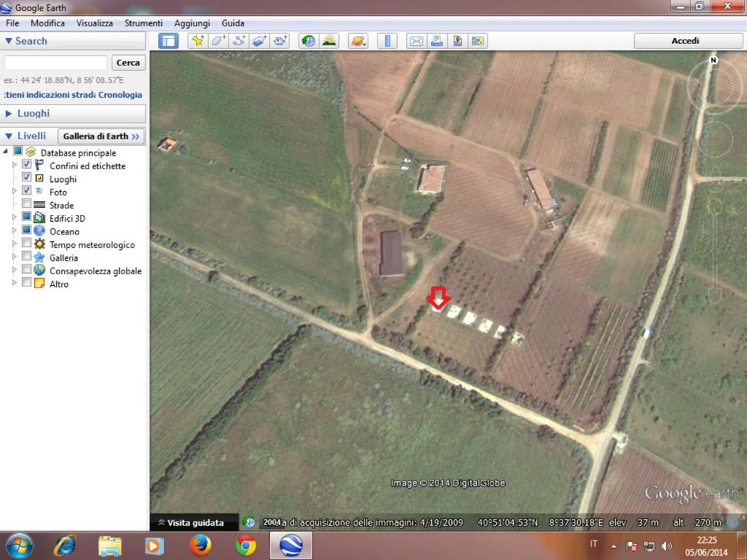Launch Chrome from the taskbar
The image size is (747, 560).
(x=246, y=545)
